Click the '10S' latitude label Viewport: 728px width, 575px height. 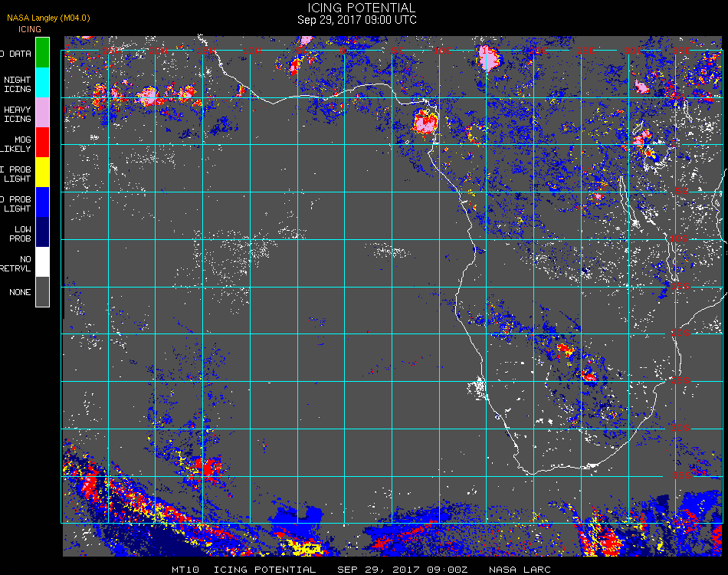tap(679, 238)
